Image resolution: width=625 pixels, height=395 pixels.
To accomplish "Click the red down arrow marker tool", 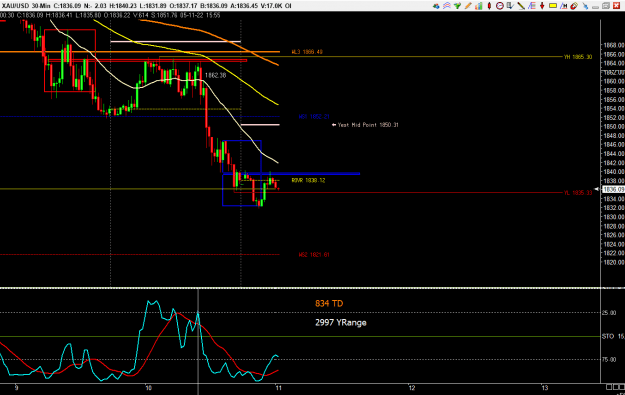I will pos(542,6).
